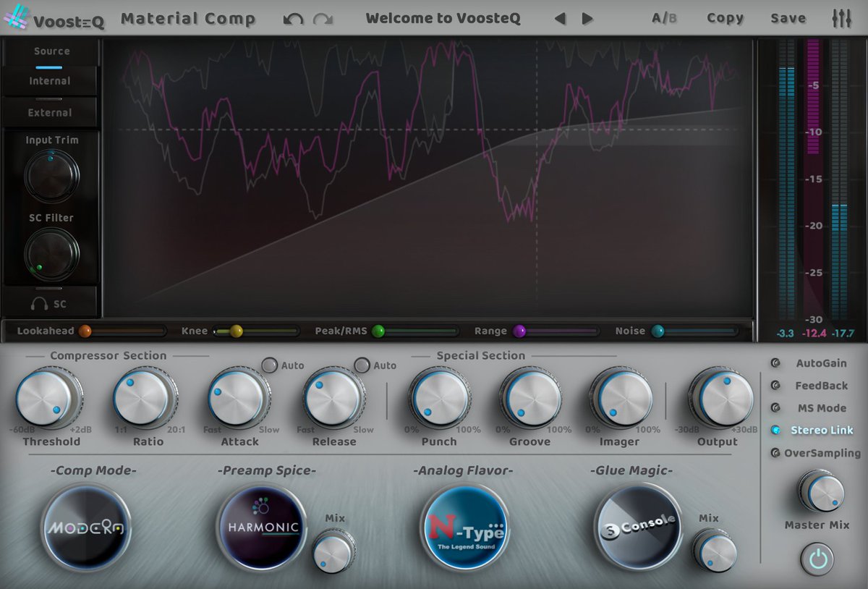Click the SC Filter knob
868x589 pixels.
pyautogui.click(x=51, y=254)
